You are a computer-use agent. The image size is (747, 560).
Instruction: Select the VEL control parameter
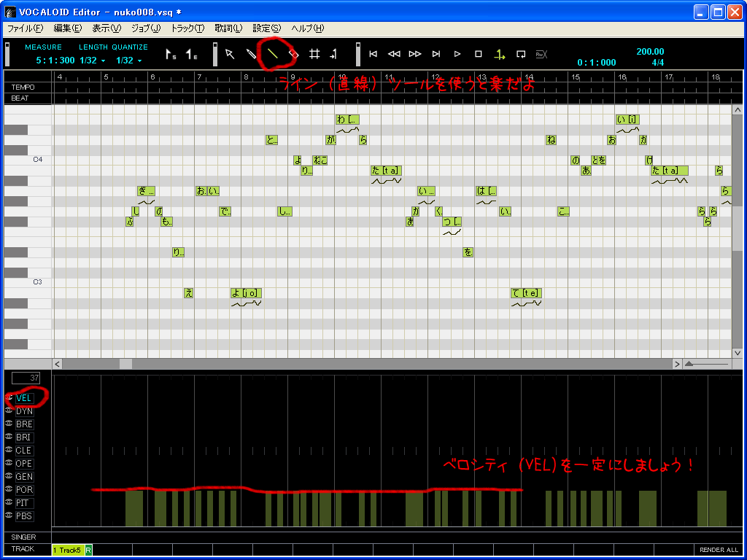click(x=24, y=398)
